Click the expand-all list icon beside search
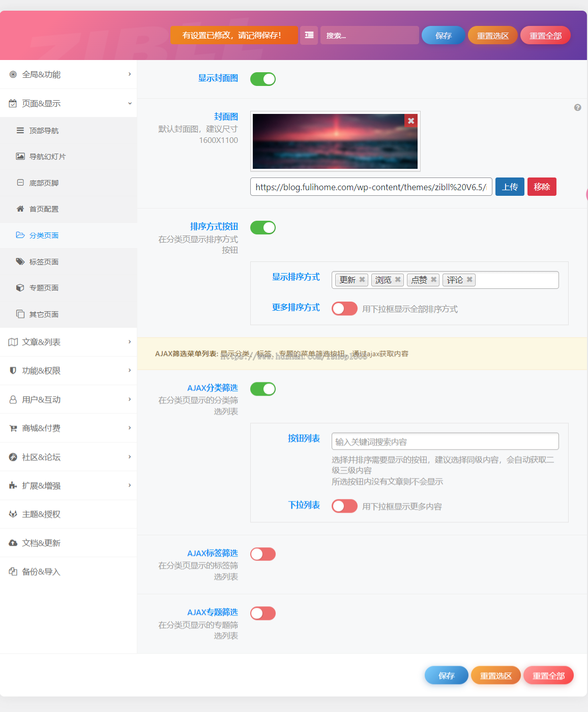Viewport: 588px width, 712px height. pyautogui.click(x=309, y=35)
